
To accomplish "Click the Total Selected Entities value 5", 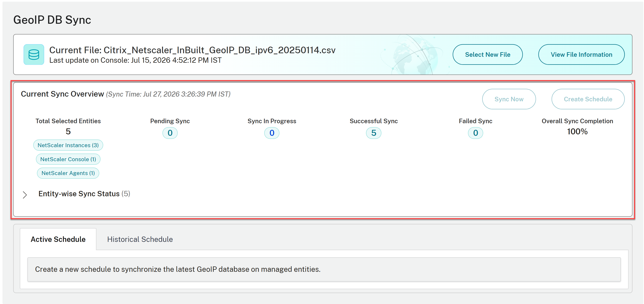I will [x=68, y=131].
